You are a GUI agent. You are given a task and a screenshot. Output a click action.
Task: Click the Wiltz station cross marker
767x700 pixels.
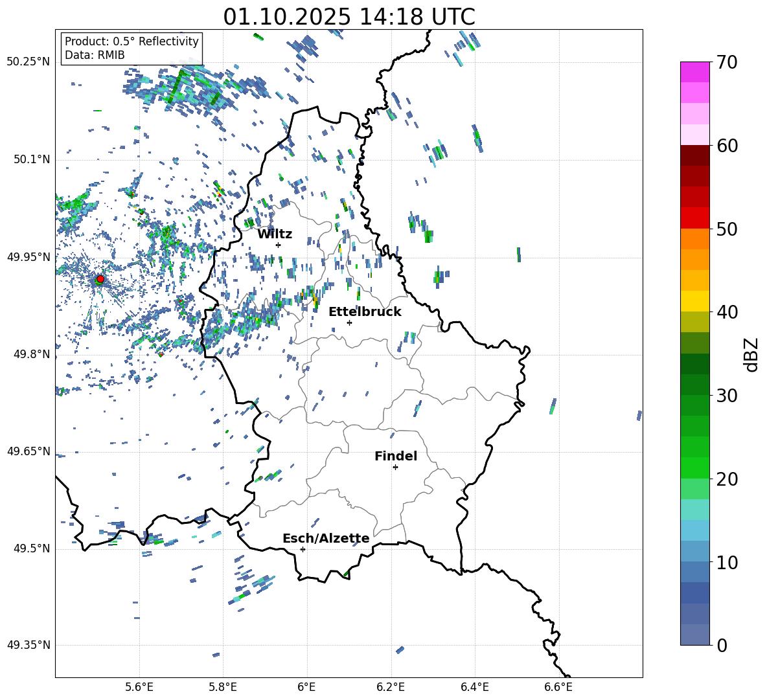[x=278, y=245]
